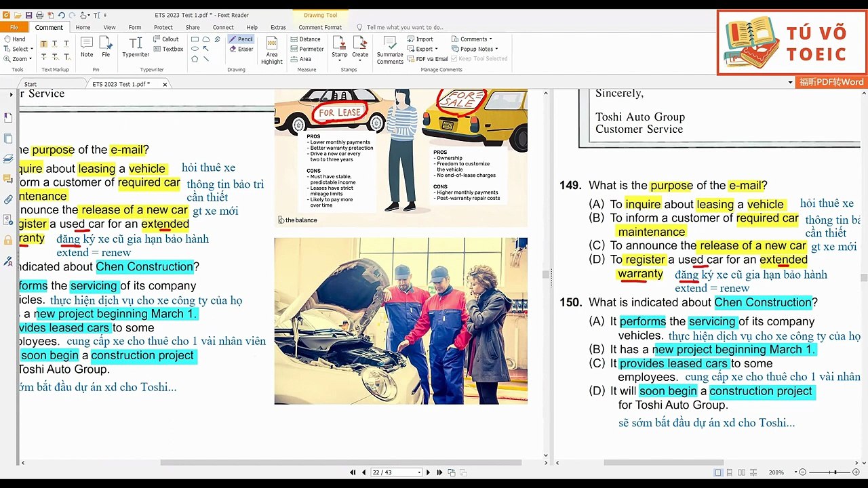Select the Polygon drawing shape

pos(195,59)
